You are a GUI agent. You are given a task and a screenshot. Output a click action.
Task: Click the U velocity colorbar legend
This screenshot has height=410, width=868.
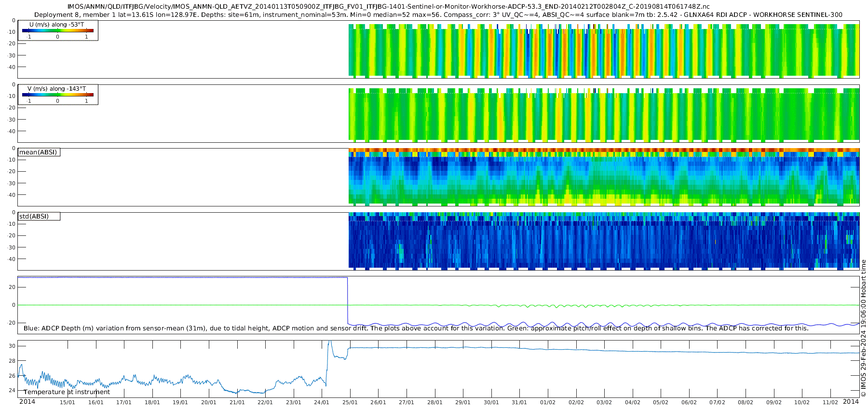pyautogui.click(x=58, y=31)
